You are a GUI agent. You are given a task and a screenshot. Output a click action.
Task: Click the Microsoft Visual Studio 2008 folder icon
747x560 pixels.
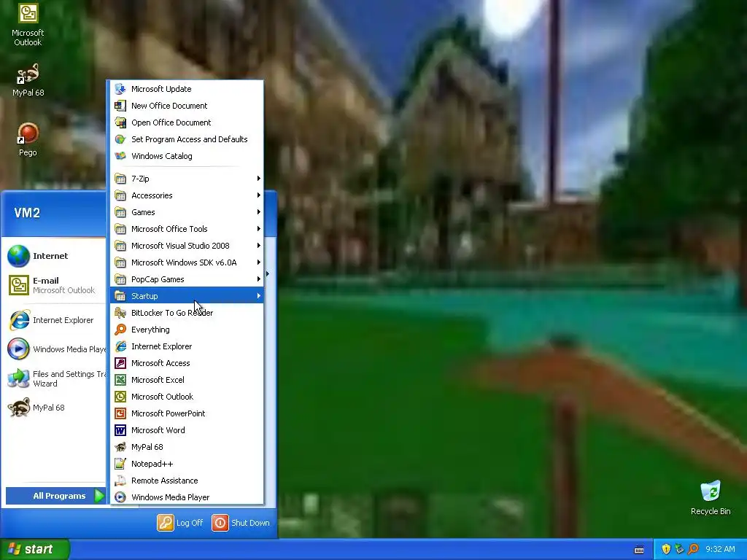pos(120,246)
